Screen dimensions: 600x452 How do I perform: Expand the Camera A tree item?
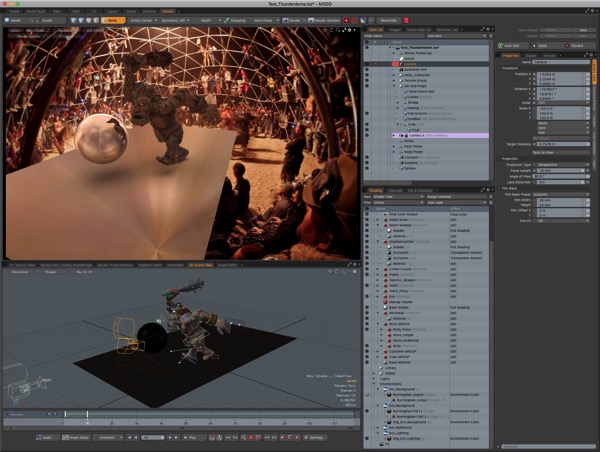pyautogui.click(x=394, y=134)
